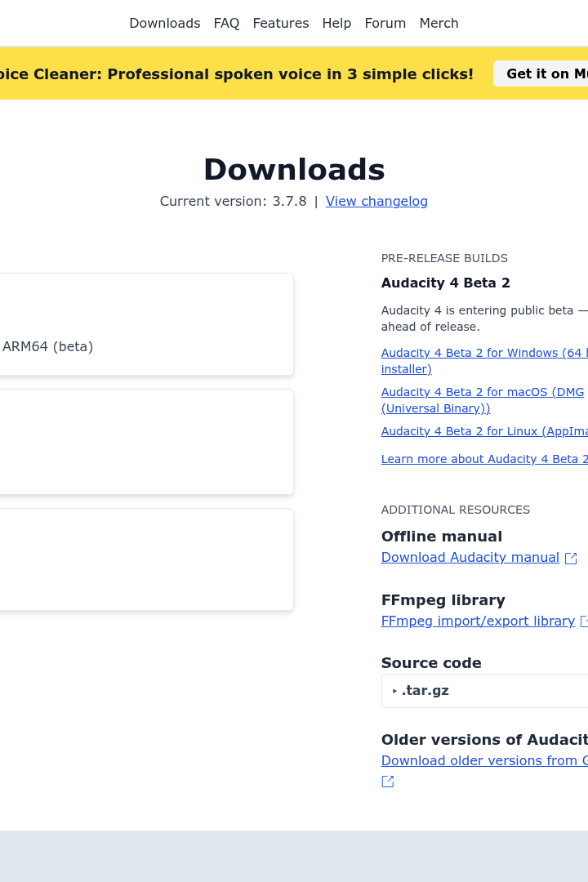Click the Current version: 3.7.8 text
Screen dimensions: 588x882
(233, 202)
